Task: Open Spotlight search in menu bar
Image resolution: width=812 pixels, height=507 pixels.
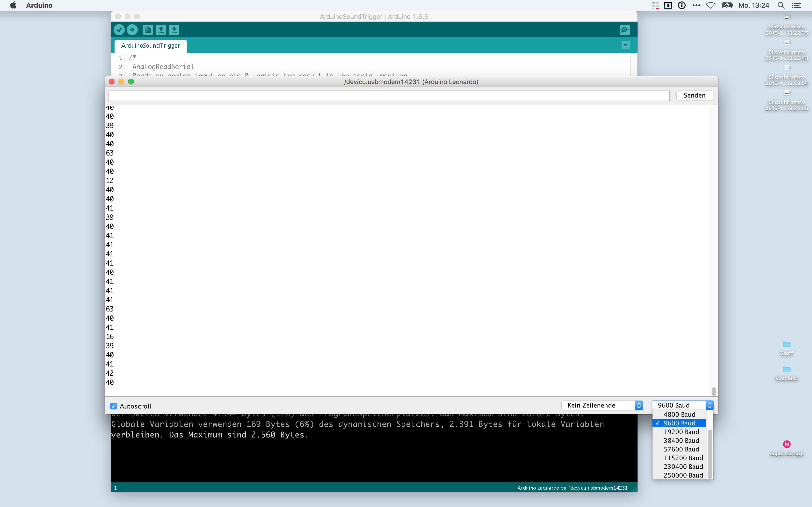Action: coord(781,5)
